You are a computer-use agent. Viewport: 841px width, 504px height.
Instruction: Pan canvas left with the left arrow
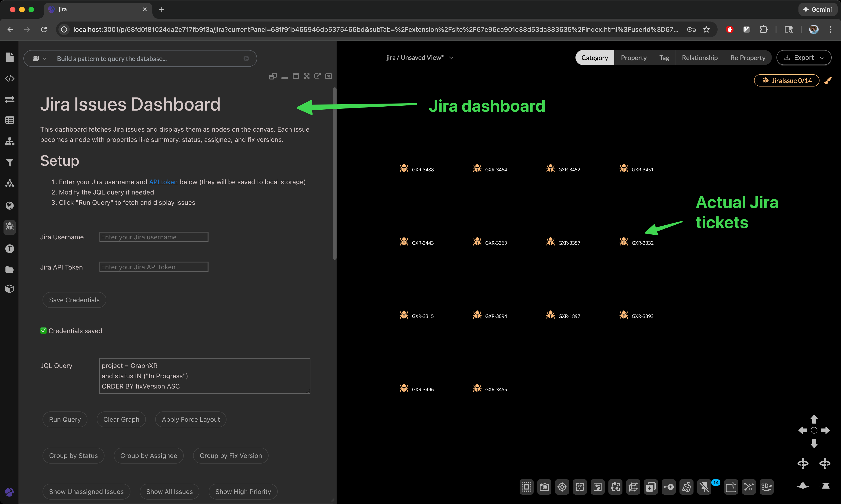pyautogui.click(x=803, y=430)
